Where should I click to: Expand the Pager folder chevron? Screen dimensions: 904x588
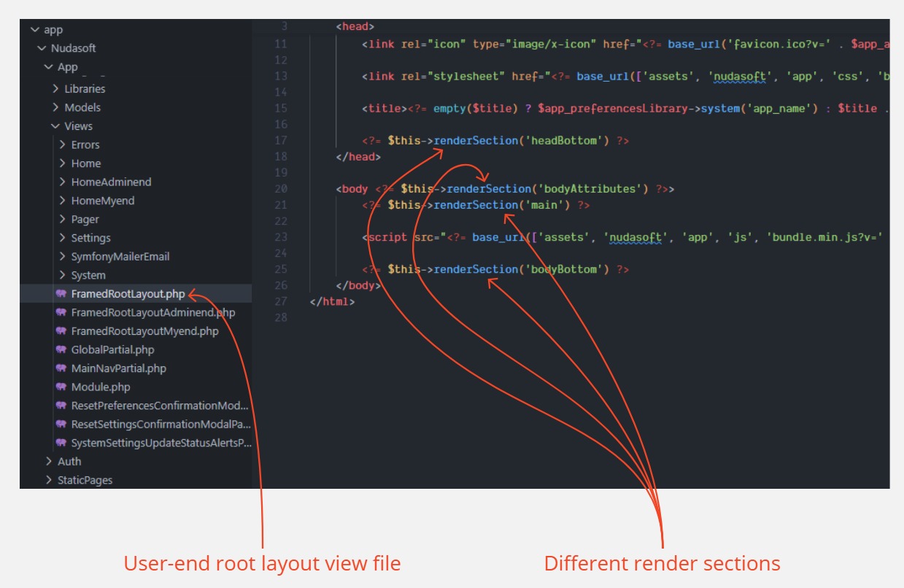coord(62,219)
